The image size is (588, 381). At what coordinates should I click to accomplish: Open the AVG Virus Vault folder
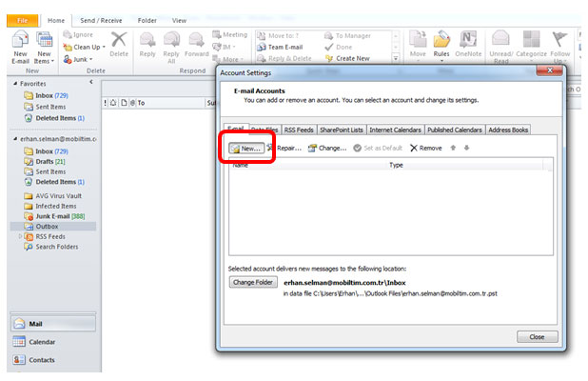click(x=53, y=195)
